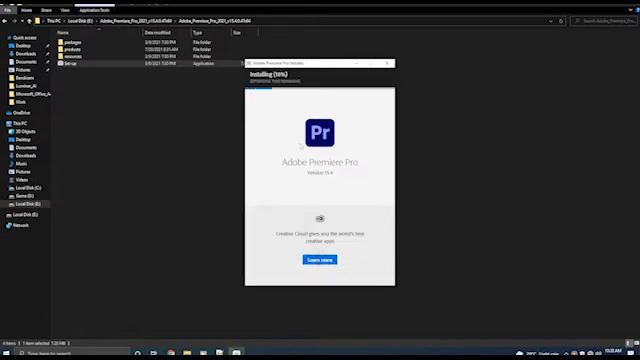
Task: Open the Application Tools ribbon tab
Action: click(94, 10)
